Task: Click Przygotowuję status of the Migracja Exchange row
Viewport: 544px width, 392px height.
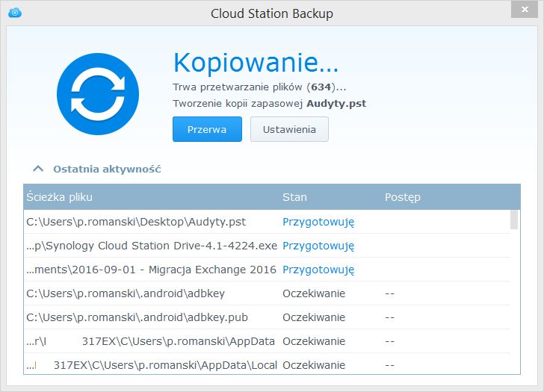Action: pos(318,270)
